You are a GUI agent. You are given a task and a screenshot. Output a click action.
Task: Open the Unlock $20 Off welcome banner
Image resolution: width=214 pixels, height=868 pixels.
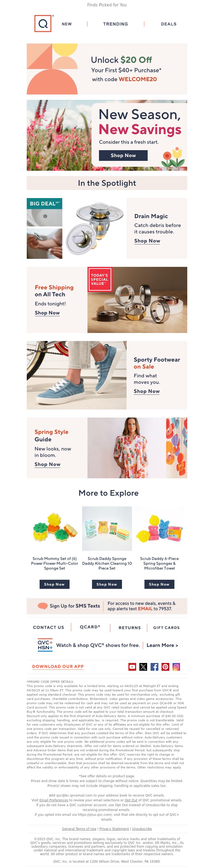tap(107, 69)
